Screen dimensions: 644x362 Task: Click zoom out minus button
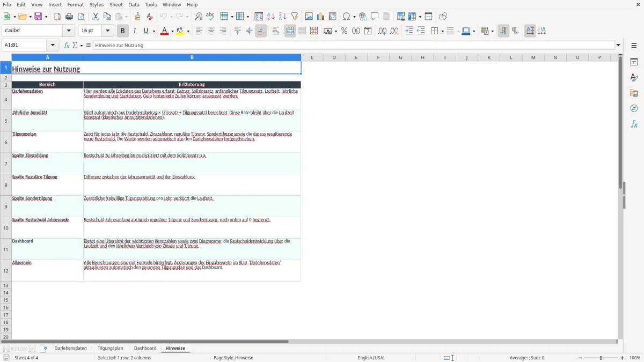coord(580,358)
